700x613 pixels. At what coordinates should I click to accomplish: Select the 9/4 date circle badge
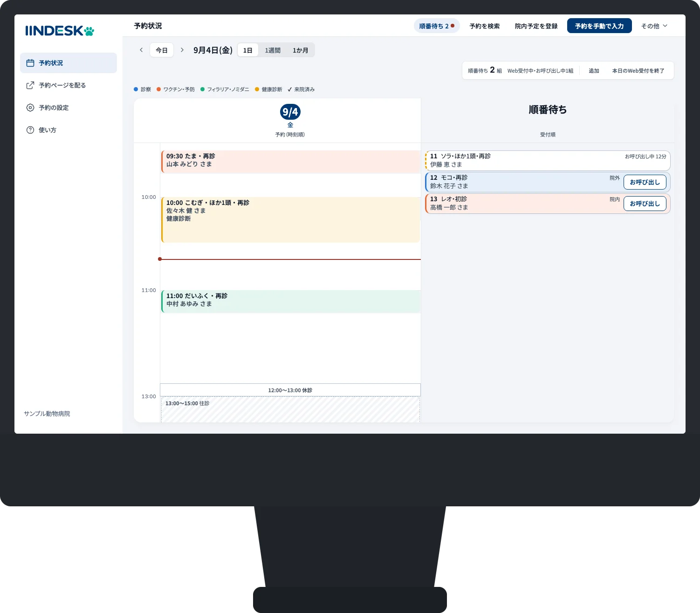(x=290, y=112)
